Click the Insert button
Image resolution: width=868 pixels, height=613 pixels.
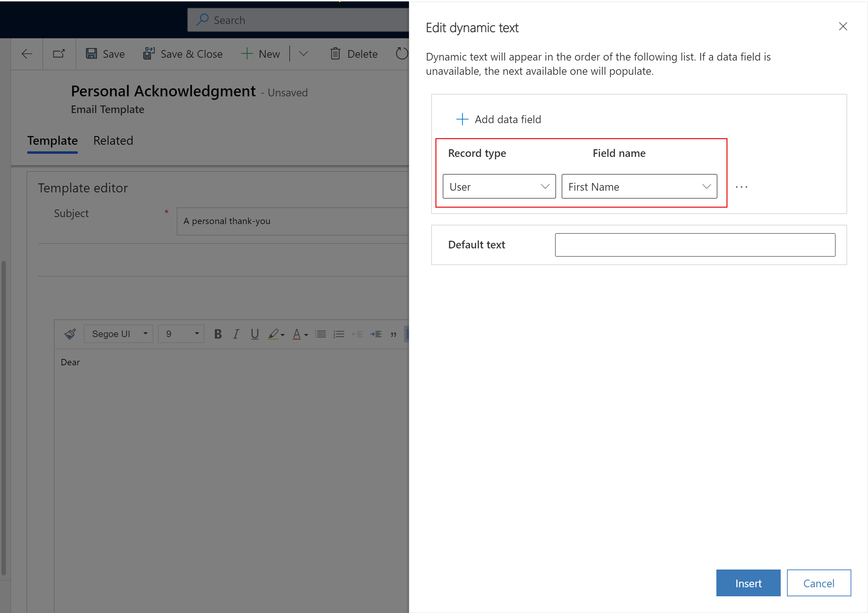(748, 582)
